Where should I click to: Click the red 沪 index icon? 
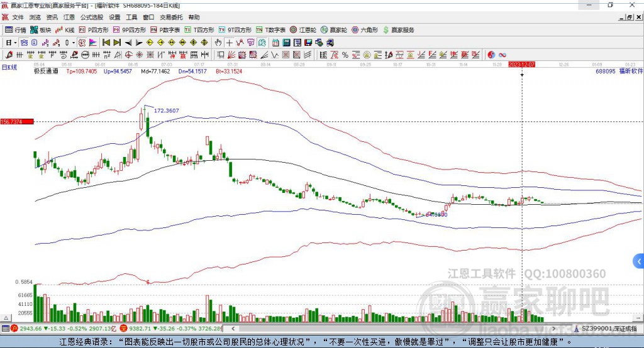tap(14, 329)
